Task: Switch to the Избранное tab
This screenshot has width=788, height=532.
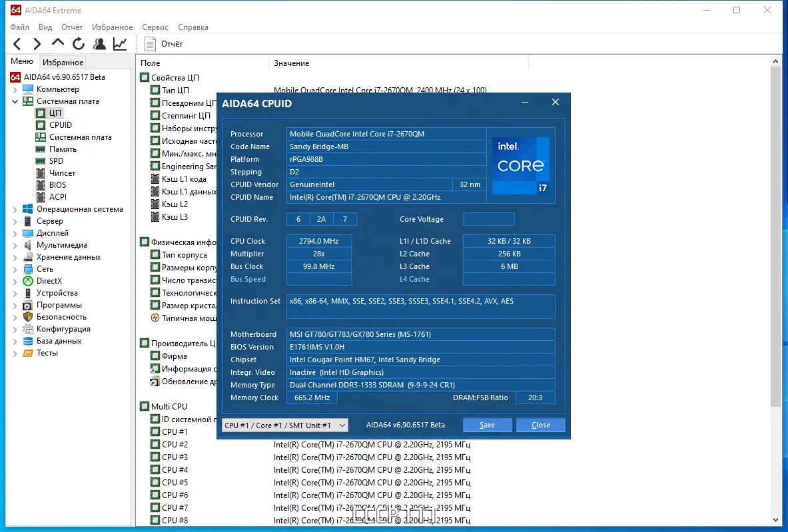Action: pos(63,63)
